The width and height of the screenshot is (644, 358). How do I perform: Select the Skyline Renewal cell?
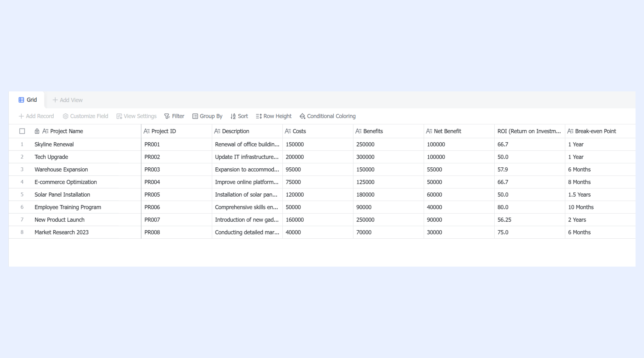(86, 144)
